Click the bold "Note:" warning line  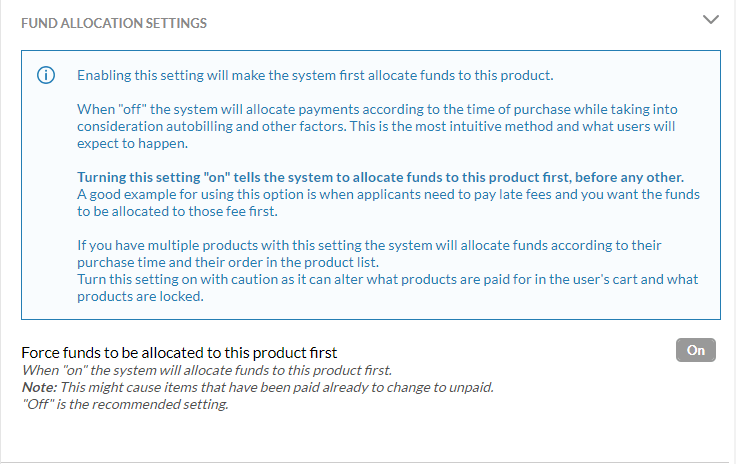[257, 387]
